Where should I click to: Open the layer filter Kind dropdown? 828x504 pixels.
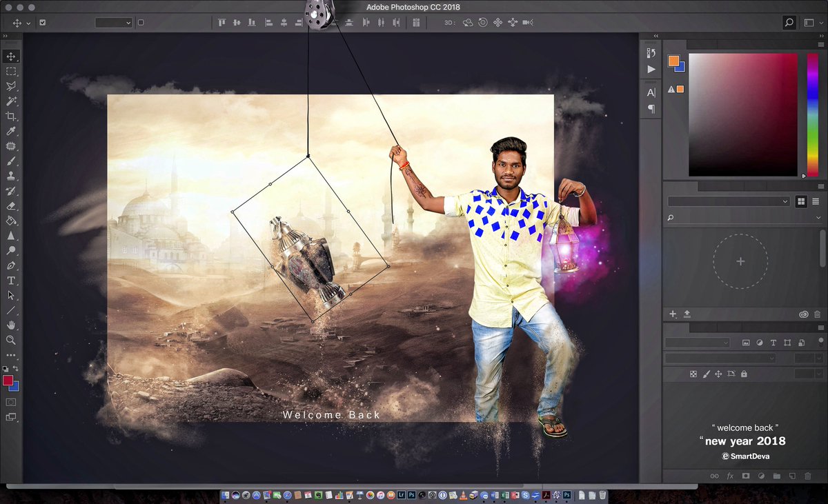pos(697,342)
